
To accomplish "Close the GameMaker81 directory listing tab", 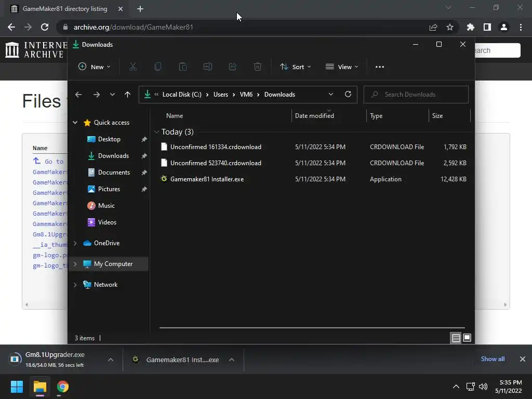I will click(x=121, y=9).
